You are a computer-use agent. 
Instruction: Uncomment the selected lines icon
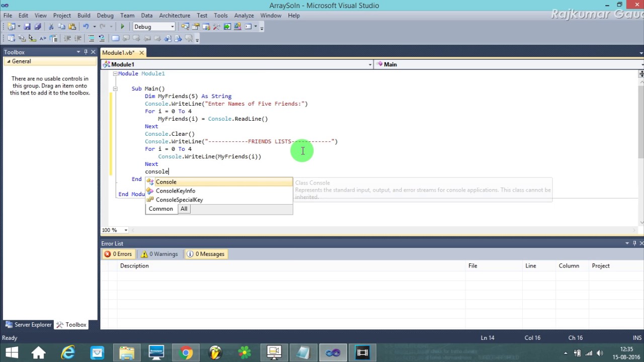(x=102, y=38)
